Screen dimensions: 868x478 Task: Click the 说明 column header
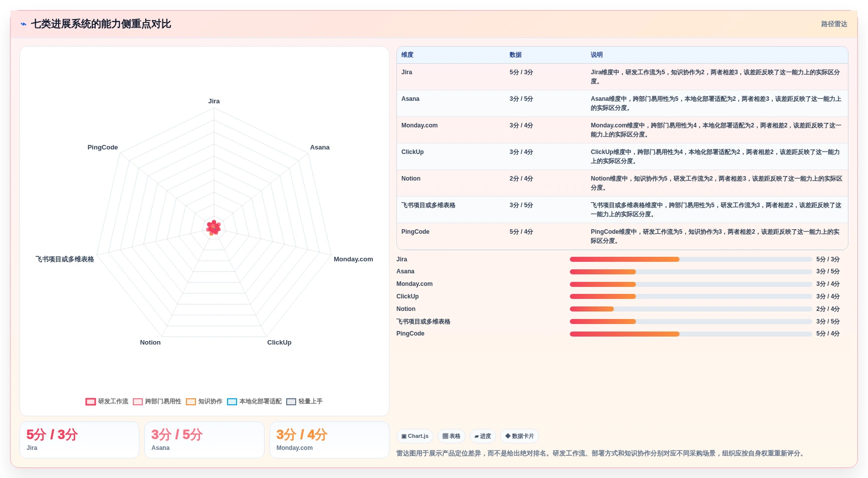tap(597, 55)
